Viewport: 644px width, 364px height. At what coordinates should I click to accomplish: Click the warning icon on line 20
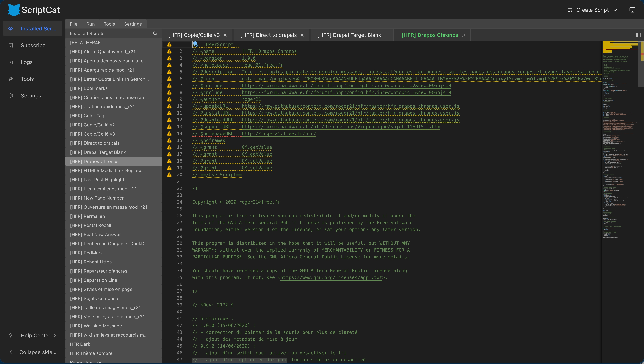tap(169, 175)
